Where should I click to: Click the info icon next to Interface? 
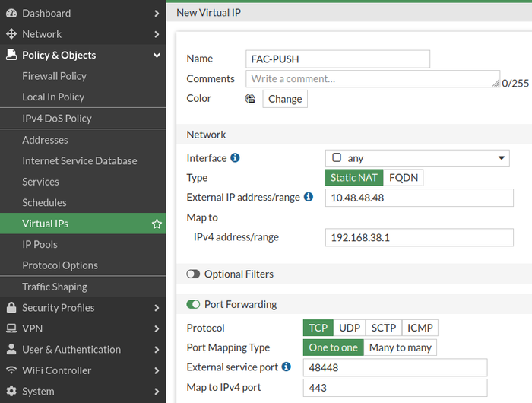[235, 158]
